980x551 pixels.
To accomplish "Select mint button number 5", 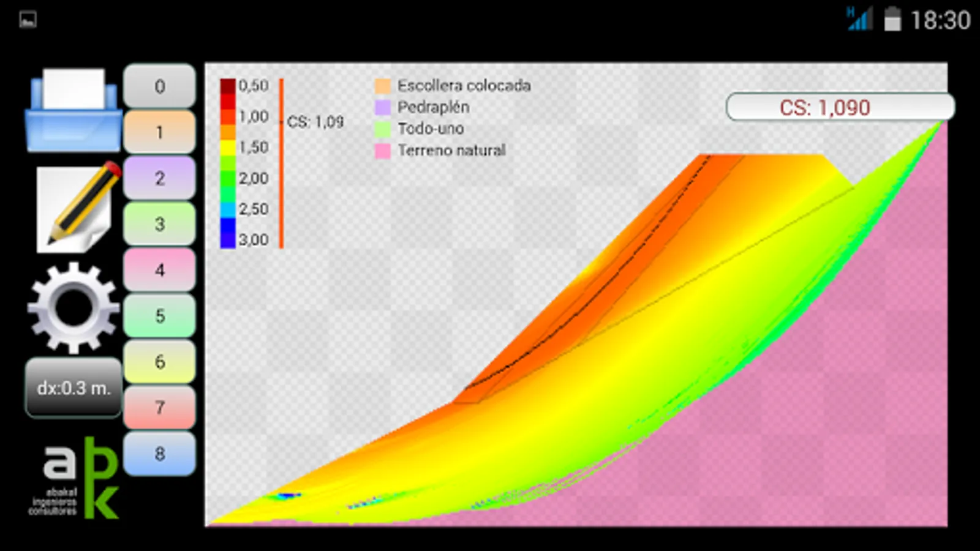I will [x=159, y=316].
